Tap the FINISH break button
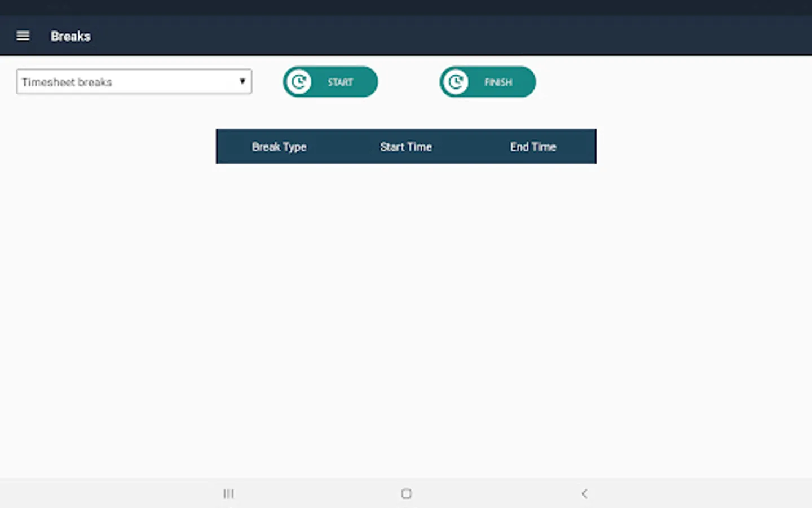This screenshot has width=812, height=508. tap(488, 82)
